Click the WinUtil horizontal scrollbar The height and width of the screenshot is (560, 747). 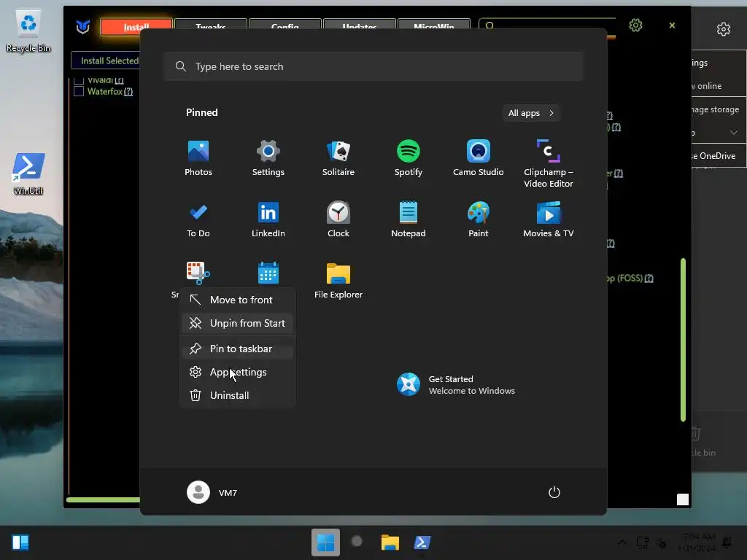(x=103, y=499)
